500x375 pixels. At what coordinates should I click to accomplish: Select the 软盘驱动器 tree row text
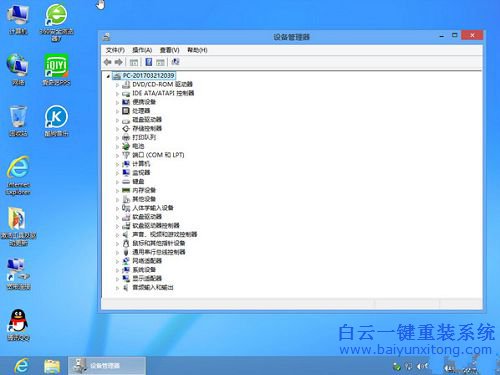(147, 217)
